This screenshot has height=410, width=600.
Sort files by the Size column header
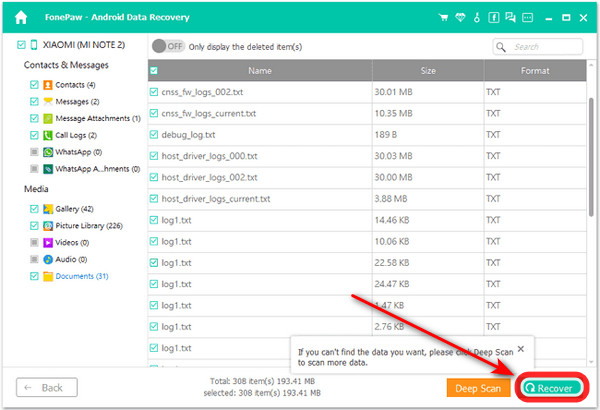427,71
